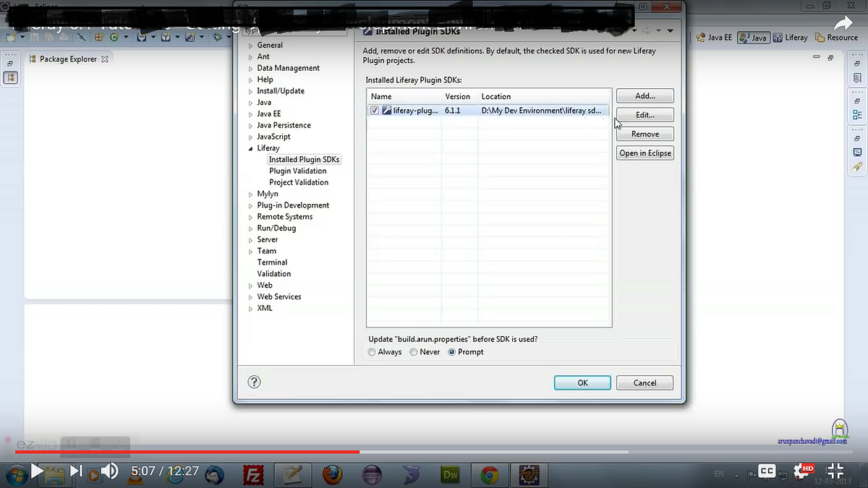868x488 pixels.
Task: Open Google Chrome from the taskbar
Action: click(489, 475)
